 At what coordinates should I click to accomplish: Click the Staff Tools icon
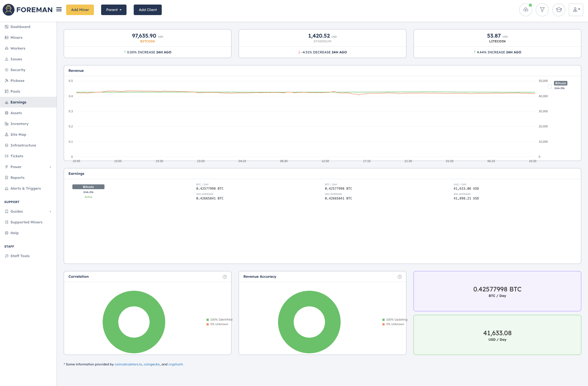pos(7,256)
